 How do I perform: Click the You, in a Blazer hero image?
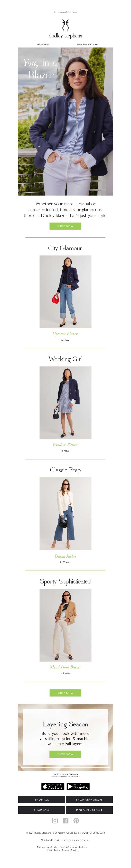[x=65, y=121]
